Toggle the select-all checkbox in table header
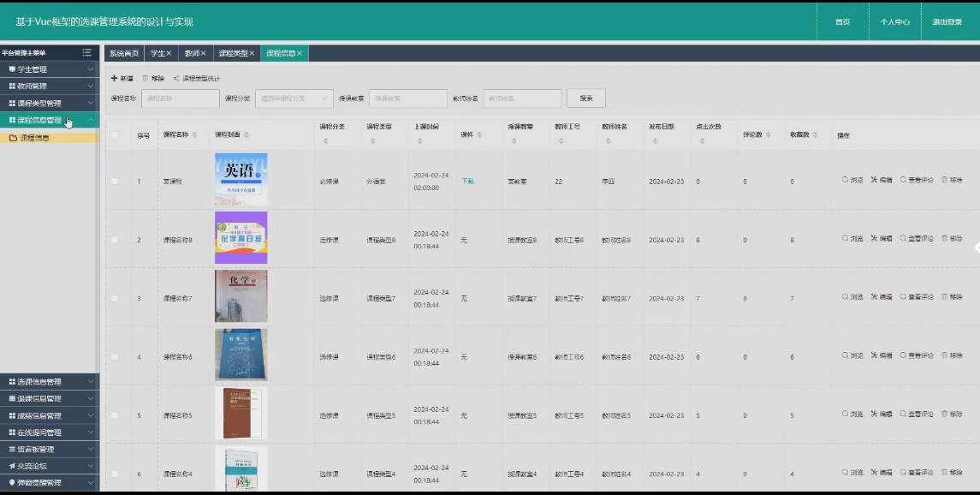This screenshot has width=980, height=495. [x=115, y=135]
